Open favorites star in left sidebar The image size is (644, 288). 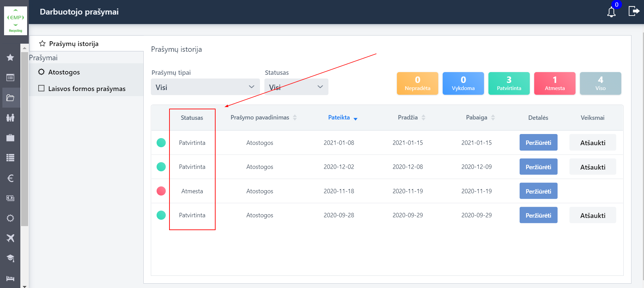tap(11, 58)
